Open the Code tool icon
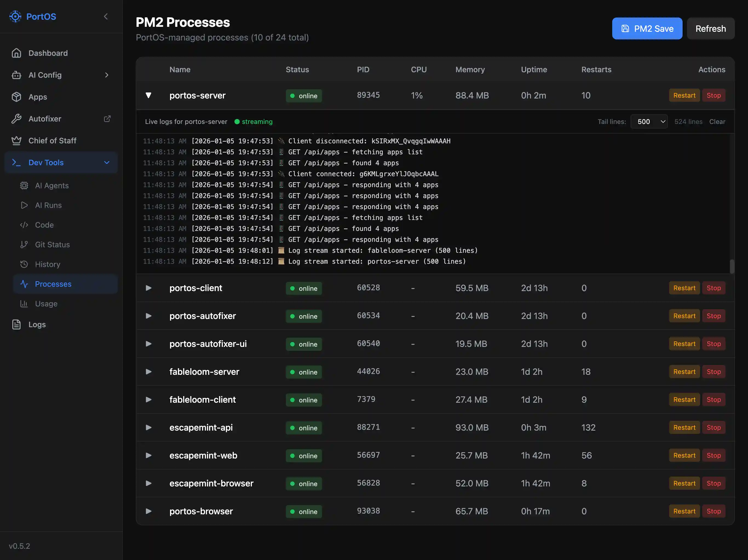748x560 pixels. click(24, 225)
